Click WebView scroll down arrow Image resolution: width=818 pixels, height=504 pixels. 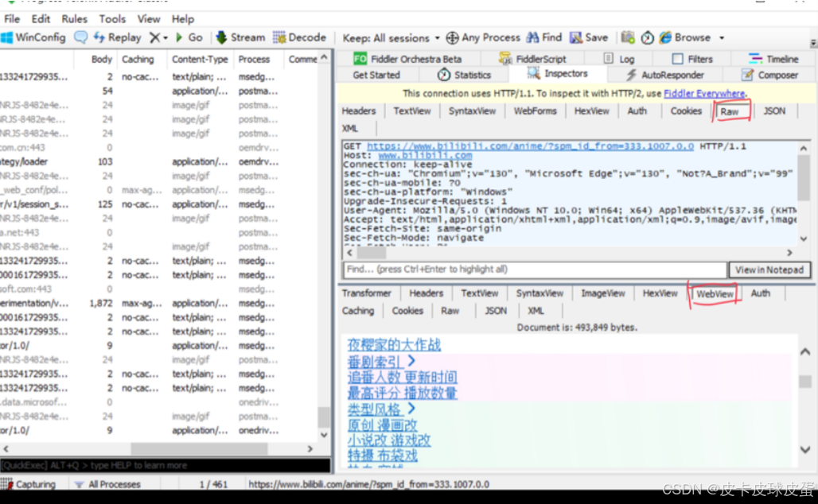coord(805,449)
